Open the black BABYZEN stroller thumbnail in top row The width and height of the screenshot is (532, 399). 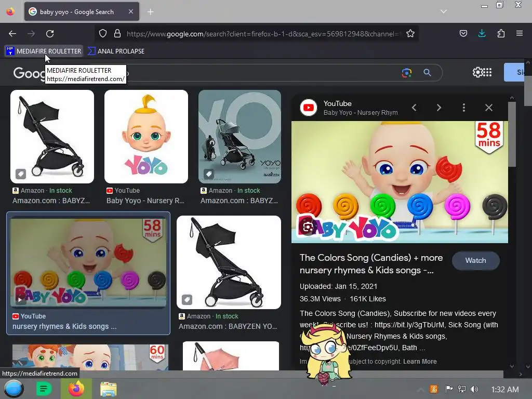tap(52, 137)
